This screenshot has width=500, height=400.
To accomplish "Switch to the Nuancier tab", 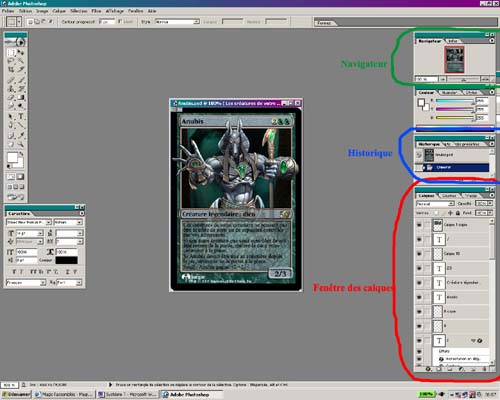I will (x=449, y=92).
